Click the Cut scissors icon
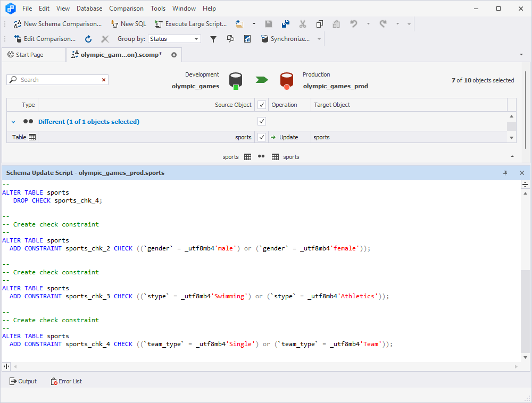Image resolution: width=532 pixels, height=403 pixels. 303,24
